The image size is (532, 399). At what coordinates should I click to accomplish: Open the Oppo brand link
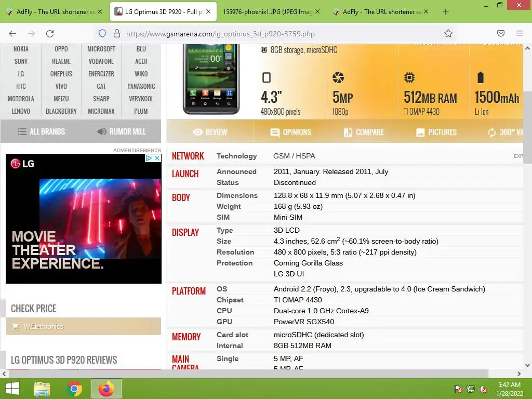(61, 49)
